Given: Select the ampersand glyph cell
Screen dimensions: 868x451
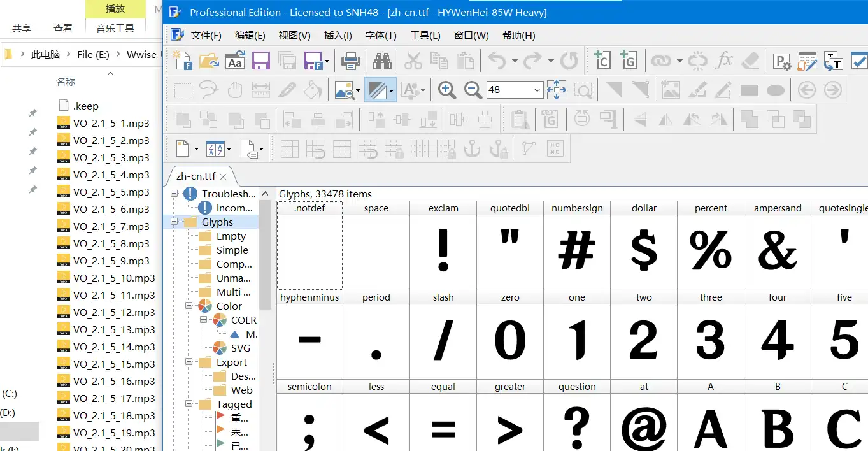Looking at the screenshot, I should 777,252.
